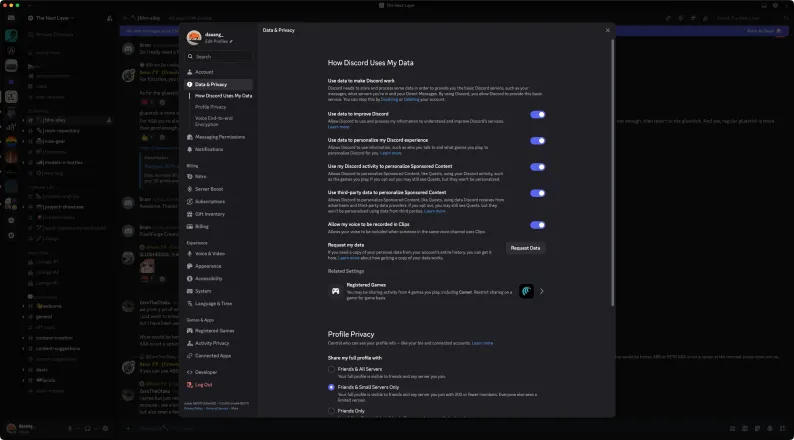This screenshot has width=794, height=440.
Task: Toggle Discord activity personalizing Sponsored Content
Action: tap(538, 167)
